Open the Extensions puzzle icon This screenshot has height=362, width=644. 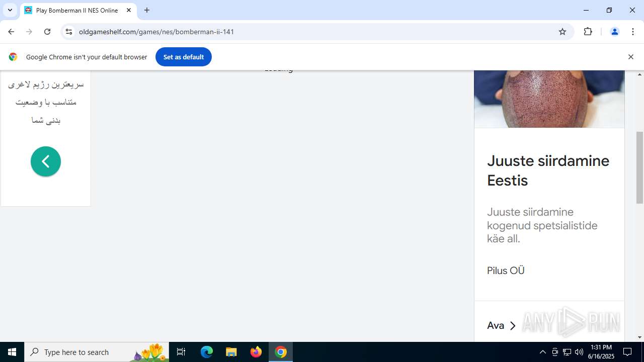588,32
